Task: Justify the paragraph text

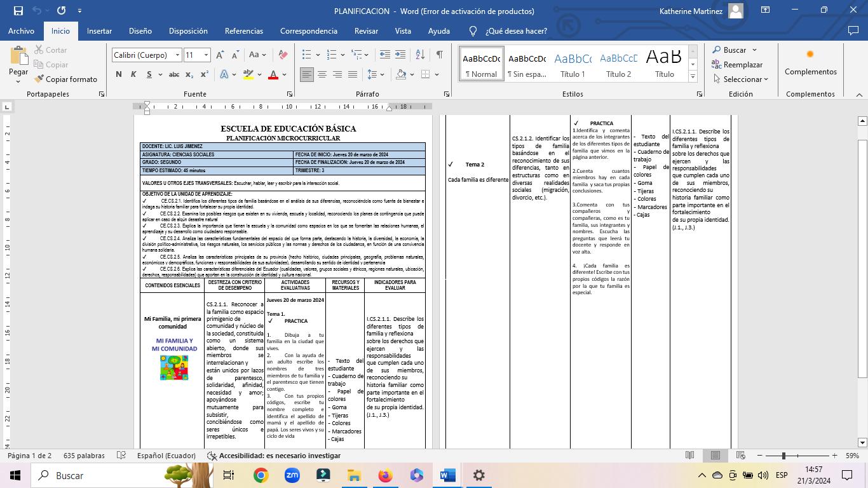Action: tap(353, 74)
